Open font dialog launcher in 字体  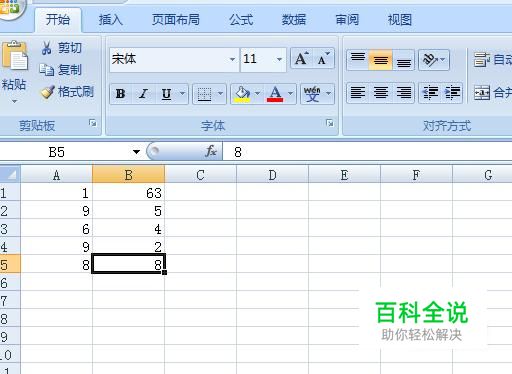tap(330, 123)
